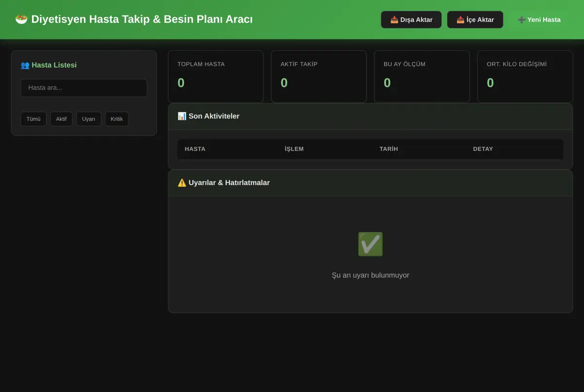The width and height of the screenshot is (584, 392).
Task: Open the Toplam Hasta stat card
Action: pos(216,76)
